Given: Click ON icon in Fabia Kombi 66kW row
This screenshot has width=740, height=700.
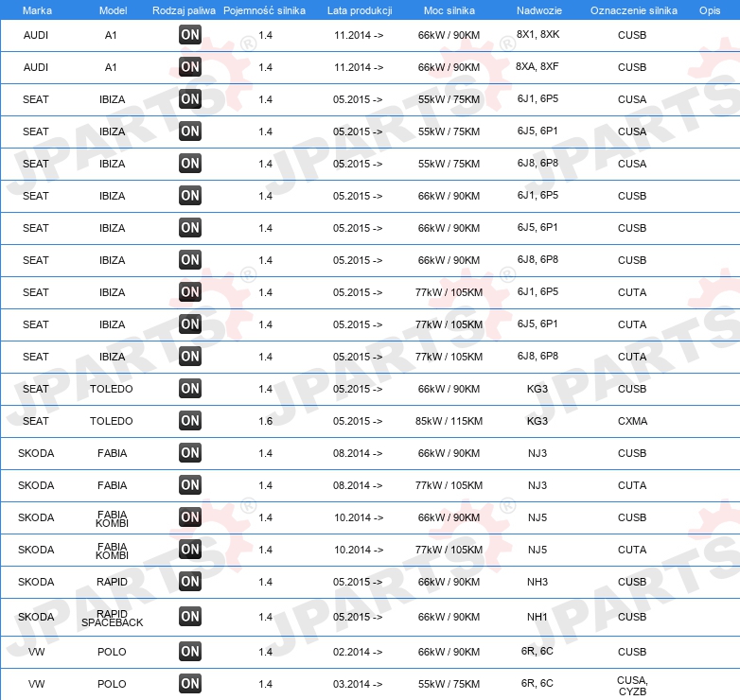Looking at the screenshot, I should 190,517.
